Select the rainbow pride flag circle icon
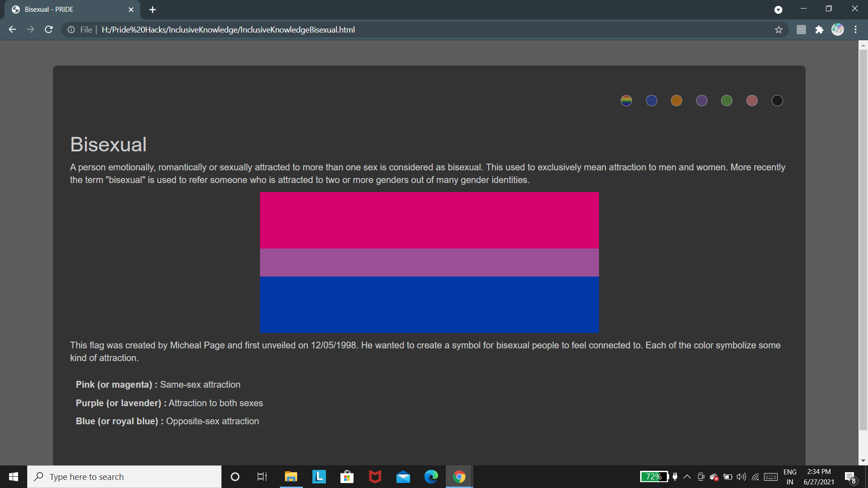 point(626,100)
